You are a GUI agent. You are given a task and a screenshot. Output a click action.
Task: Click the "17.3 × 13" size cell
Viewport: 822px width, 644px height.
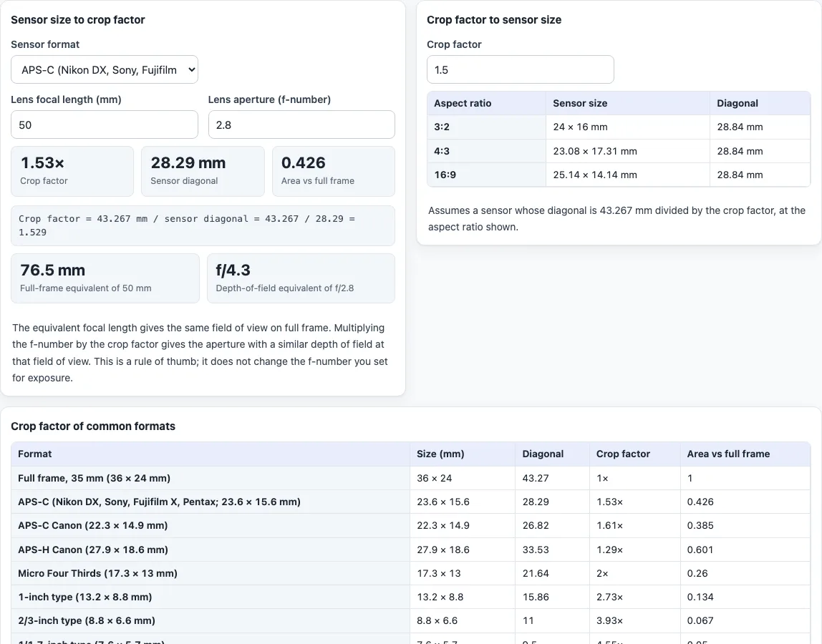pos(463,573)
